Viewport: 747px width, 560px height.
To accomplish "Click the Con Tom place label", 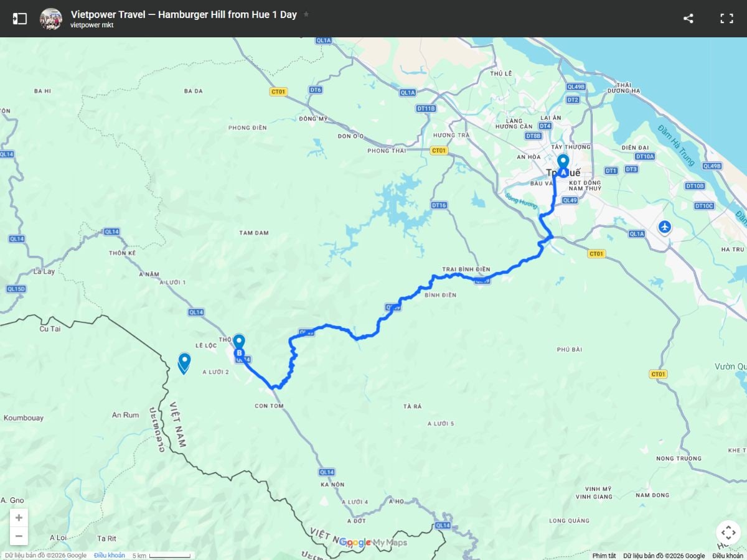I will [x=269, y=406].
